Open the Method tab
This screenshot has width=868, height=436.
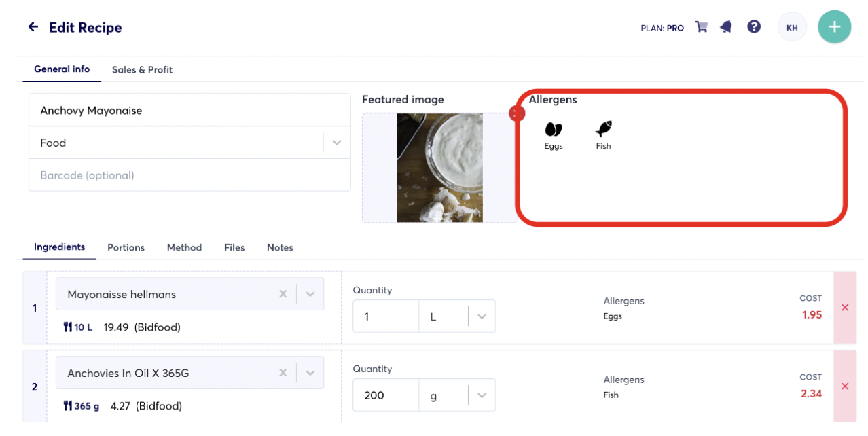[184, 247]
